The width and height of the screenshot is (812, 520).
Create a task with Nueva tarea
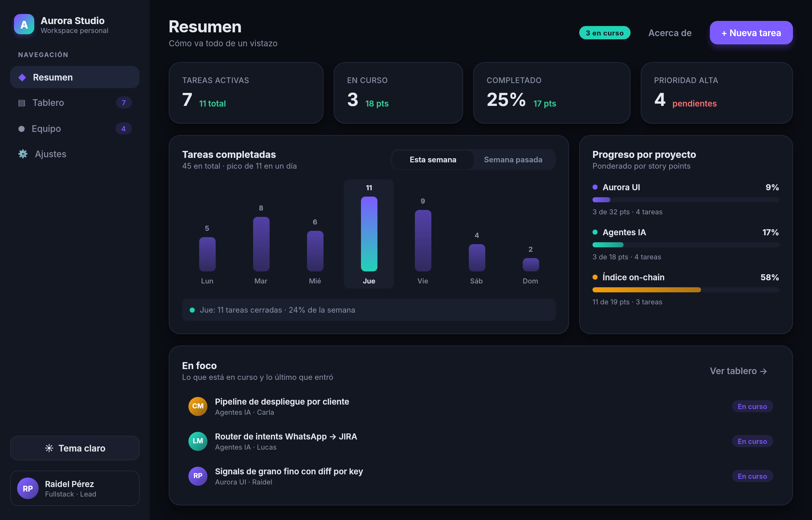pos(751,33)
